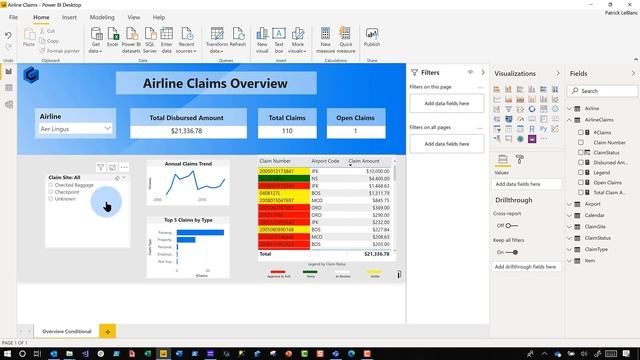Switch to Data view in sidebar
Viewport: 640px width, 360px height.
pos(9,88)
